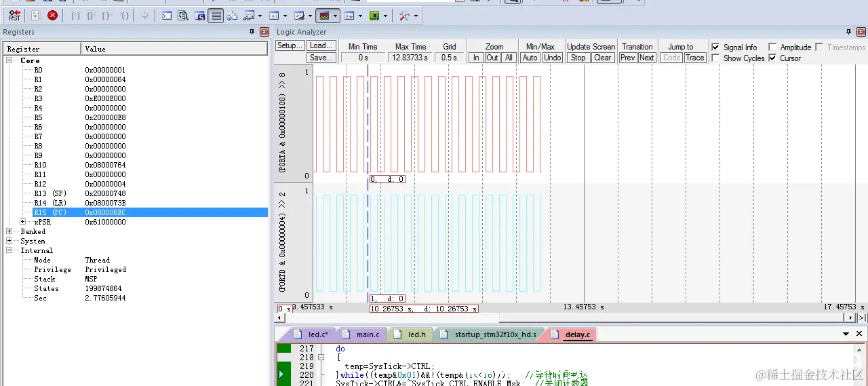Screen dimensions: 868x386
Task: Collapse code fold at line 218
Action: point(321,357)
